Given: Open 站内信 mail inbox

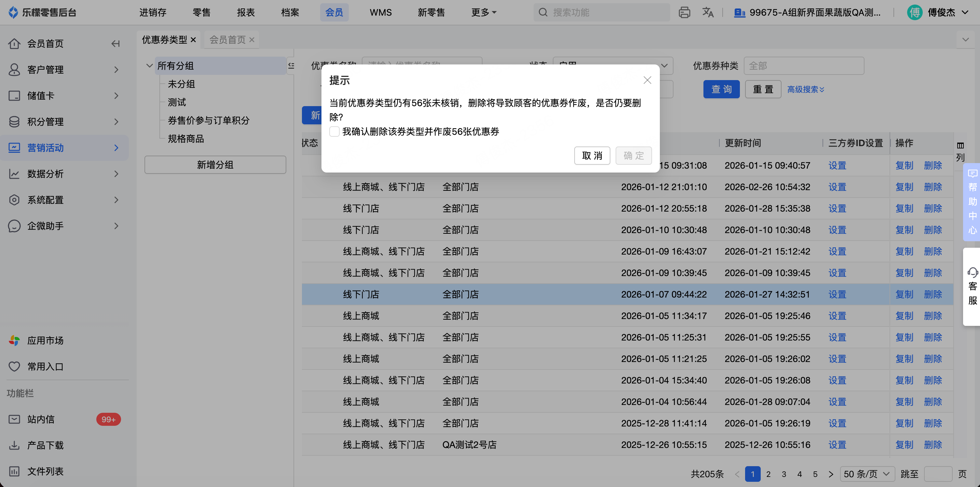Looking at the screenshot, I should click(41, 419).
